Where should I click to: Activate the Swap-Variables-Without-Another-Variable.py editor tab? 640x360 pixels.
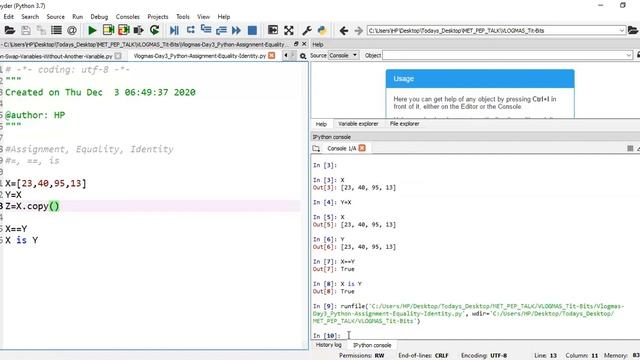pos(57,56)
